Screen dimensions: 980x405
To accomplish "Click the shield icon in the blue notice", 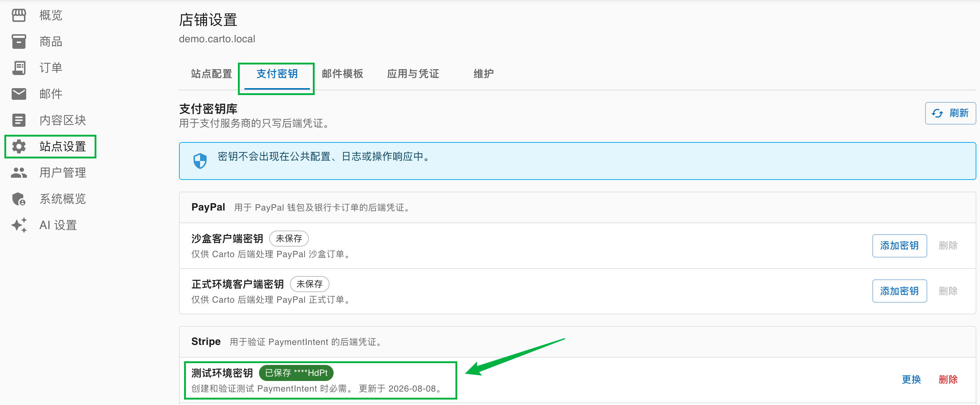I will (x=200, y=161).
